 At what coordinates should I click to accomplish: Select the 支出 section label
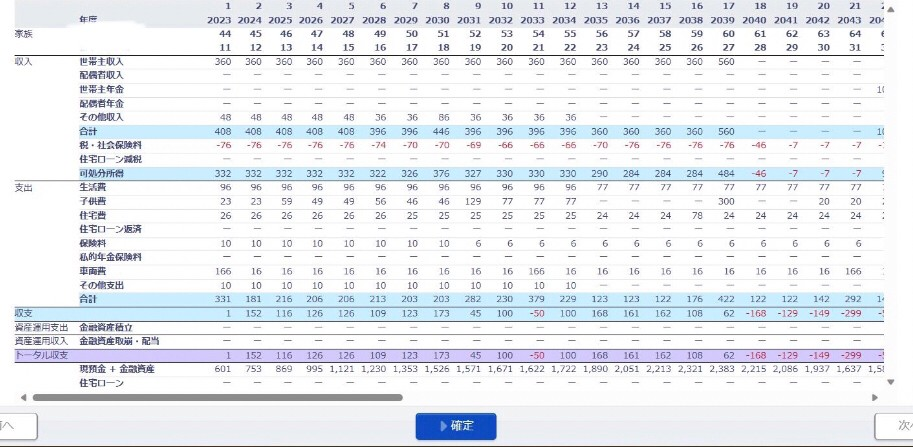pyautogui.click(x=23, y=187)
